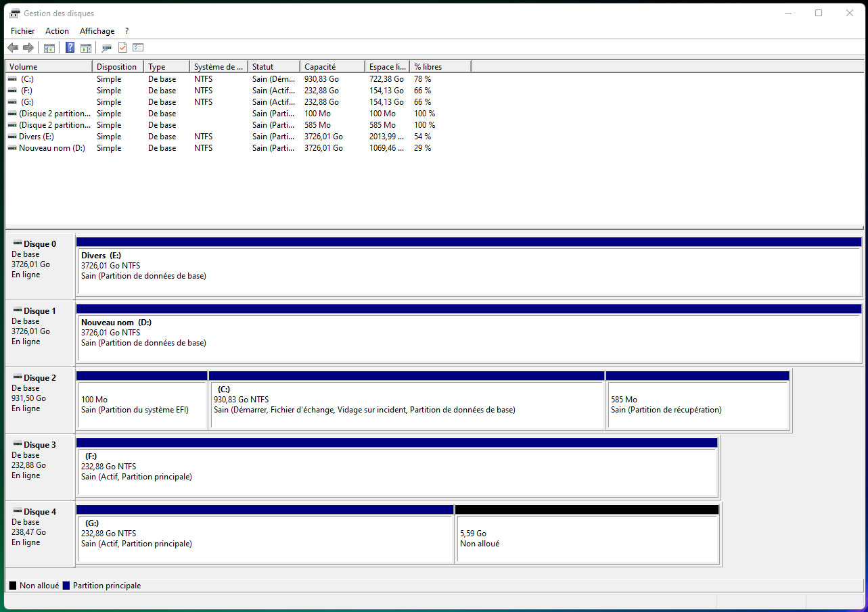Click the black Non alloué legend swatch
868x612 pixels.
[x=13, y=586]
